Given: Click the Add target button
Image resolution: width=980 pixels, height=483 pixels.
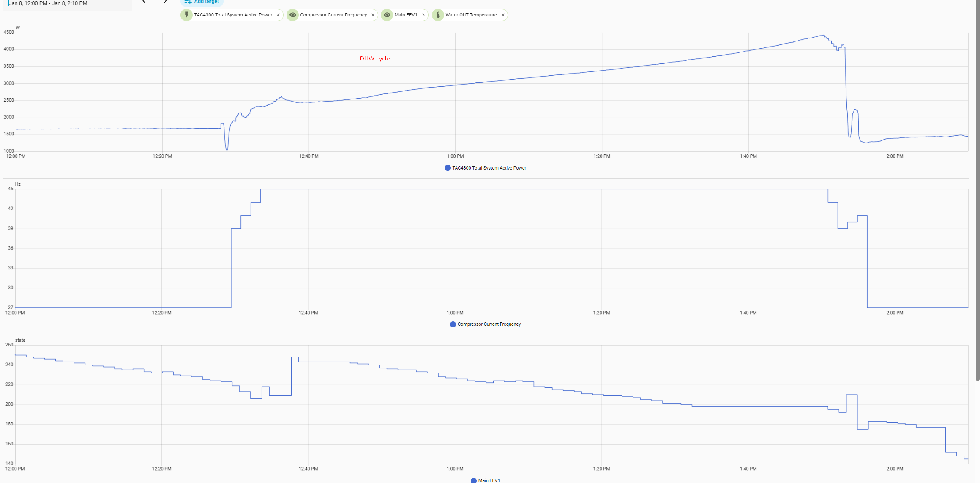Looking at the screenshot, I should [202, 2].
